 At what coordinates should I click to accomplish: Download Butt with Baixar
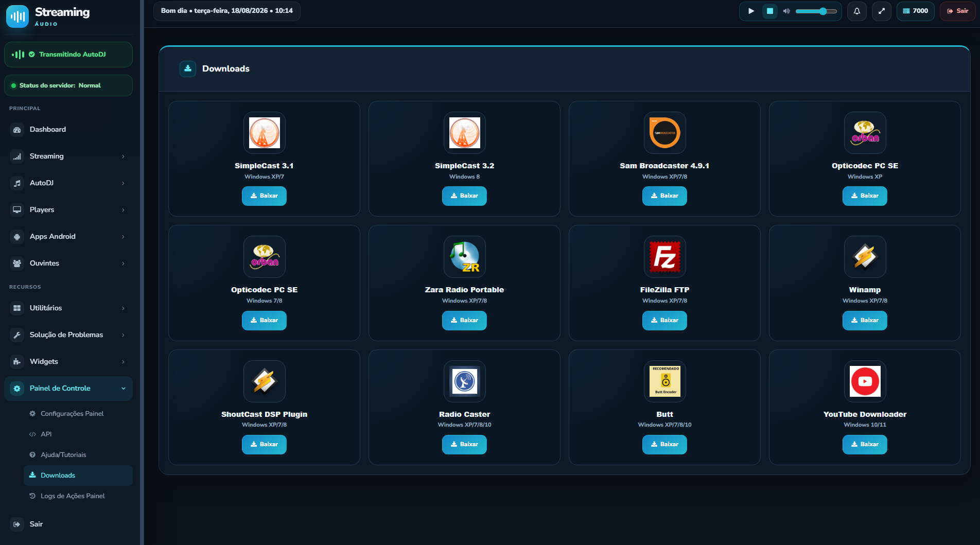pyautogui.click(x=665, y=445)
